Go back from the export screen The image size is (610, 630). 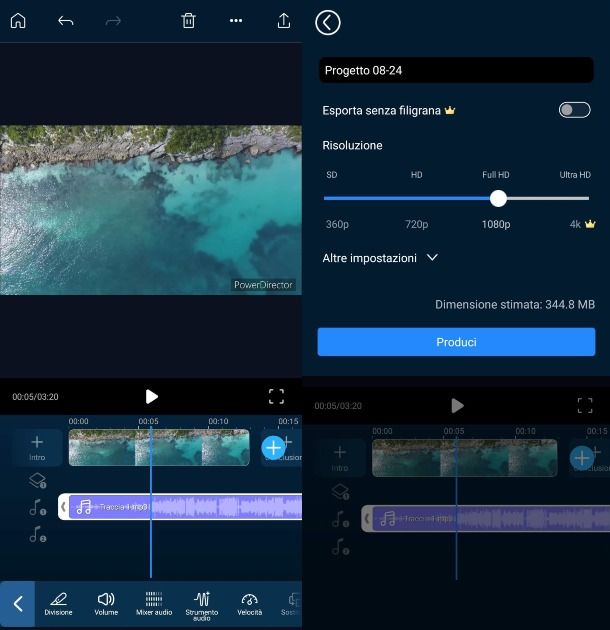(x=328, y=22)
